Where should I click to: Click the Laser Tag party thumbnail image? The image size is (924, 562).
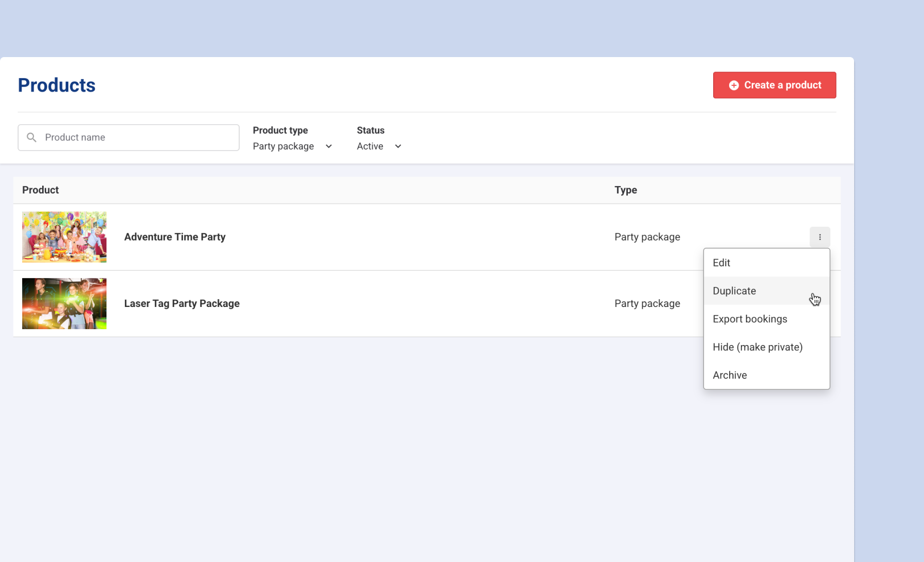tap(64, 304)
